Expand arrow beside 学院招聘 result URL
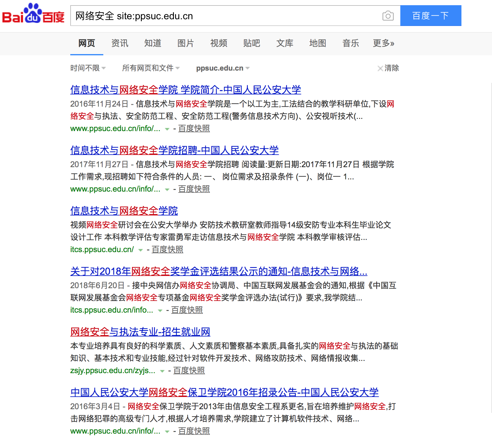492x448 pixels. pyautogui.click(x=167, y=190)
